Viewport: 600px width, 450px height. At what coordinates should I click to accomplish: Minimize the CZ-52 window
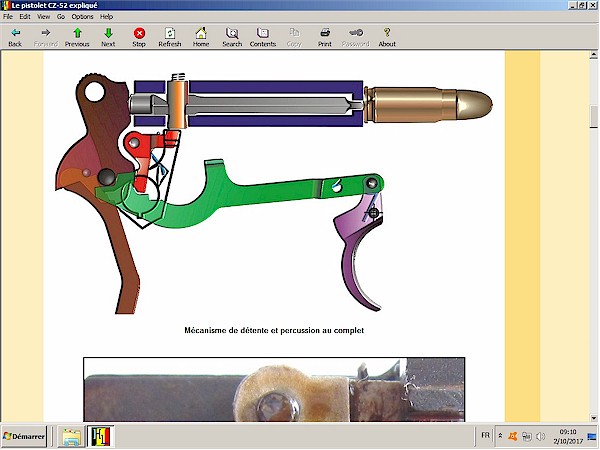573,5
